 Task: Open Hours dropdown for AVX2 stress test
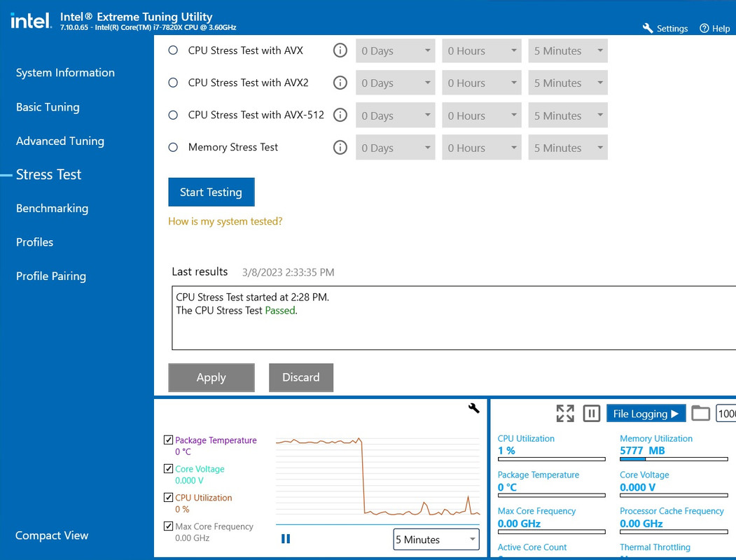coord(482,83)
